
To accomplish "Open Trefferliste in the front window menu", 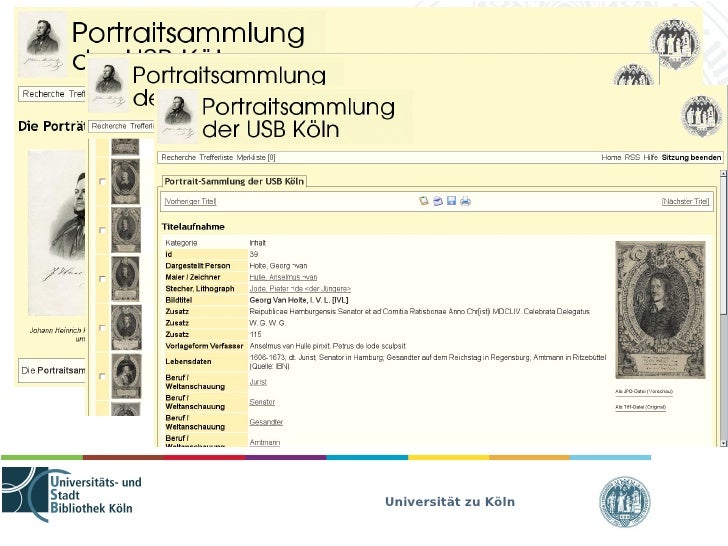I will [x=216, y=157].
